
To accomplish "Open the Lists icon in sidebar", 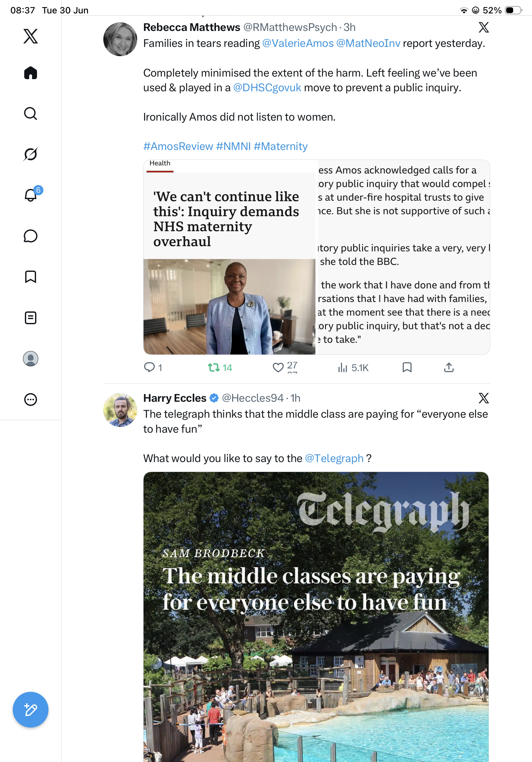I will tap(31, 317).
